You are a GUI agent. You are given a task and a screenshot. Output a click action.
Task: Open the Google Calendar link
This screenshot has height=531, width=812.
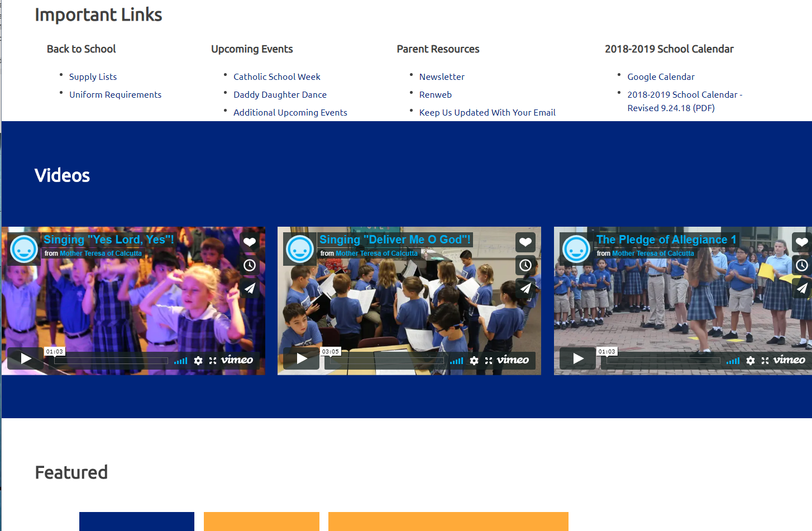[661, 77]
